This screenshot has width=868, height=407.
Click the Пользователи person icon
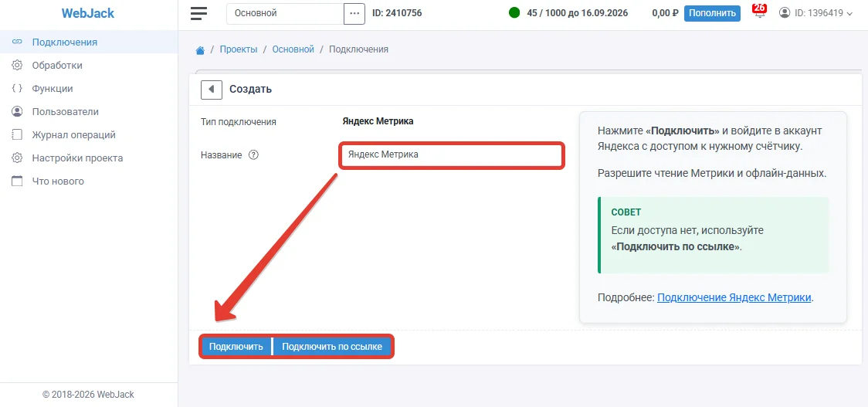coord(17,112)
